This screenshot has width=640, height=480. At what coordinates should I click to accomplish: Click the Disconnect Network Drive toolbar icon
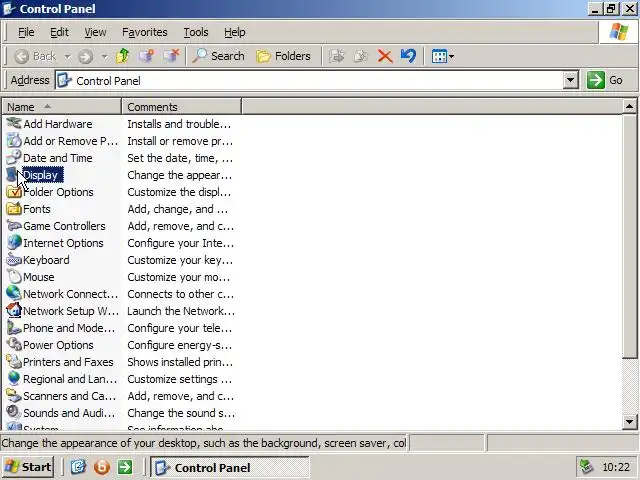pyautogui.click(x=171, y=56)
